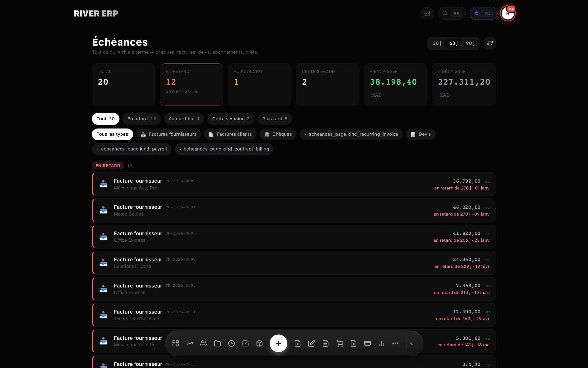The width and height of the screenshot is (588, 368).
Task: Select the 90 j period option
Action: click(470, 43)
